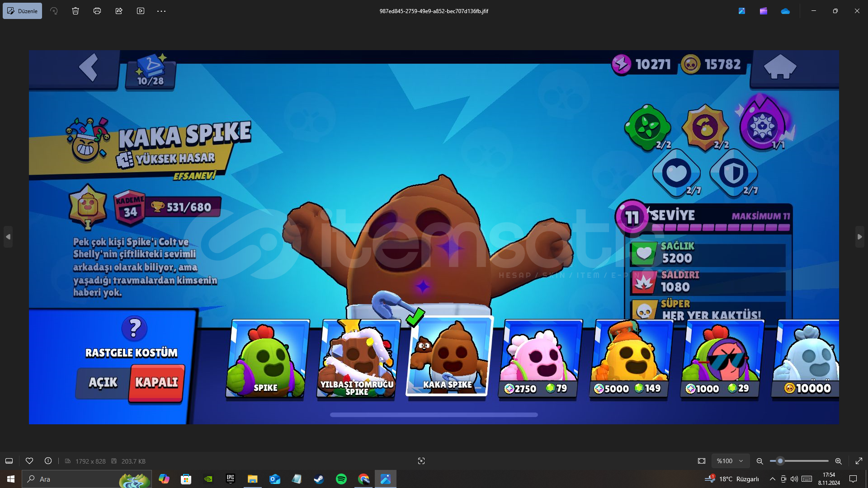Show file info with the info icon
Screen dimensions: 868x488
pos(48,461)
